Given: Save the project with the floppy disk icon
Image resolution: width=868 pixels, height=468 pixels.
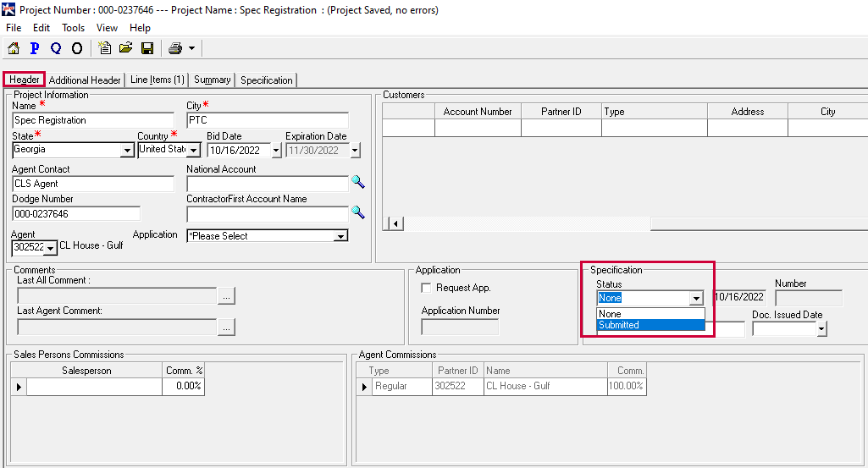Looking at the screenshot, I should (x=147, y=48).
